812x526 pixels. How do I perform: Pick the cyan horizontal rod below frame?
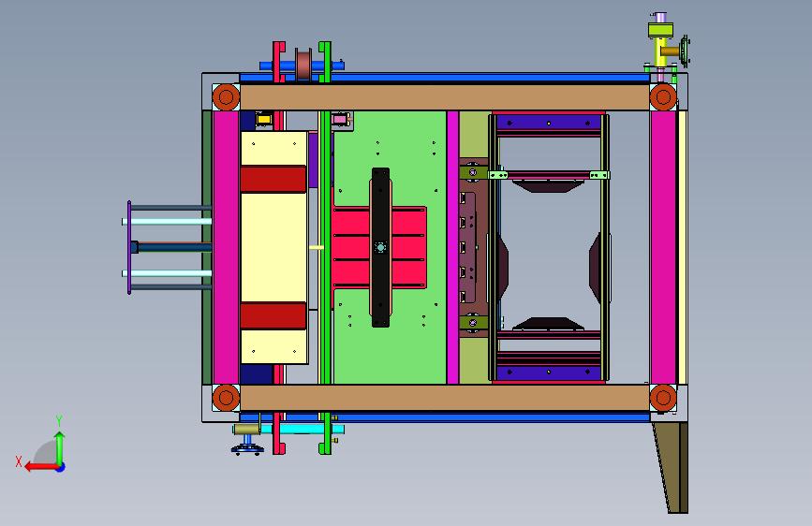coord(302,430)
